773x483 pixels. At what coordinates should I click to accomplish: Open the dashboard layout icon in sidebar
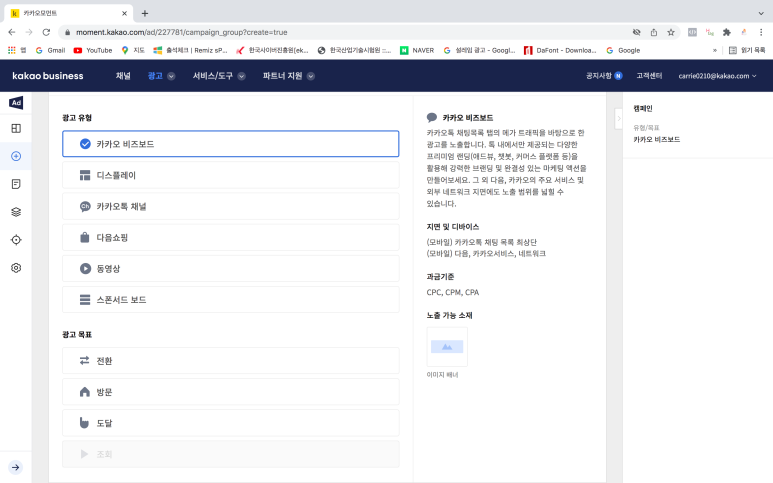coord(16,129)
